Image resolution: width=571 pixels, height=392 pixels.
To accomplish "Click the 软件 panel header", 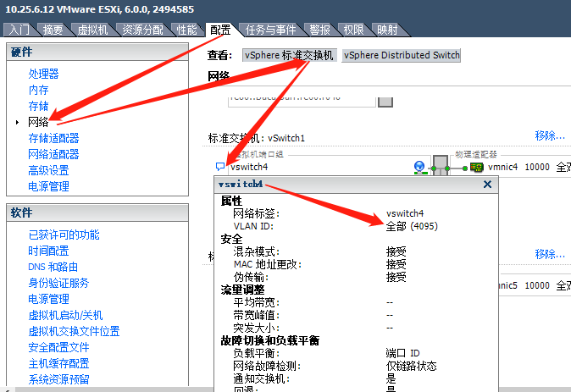I will (x=97, y=213).
